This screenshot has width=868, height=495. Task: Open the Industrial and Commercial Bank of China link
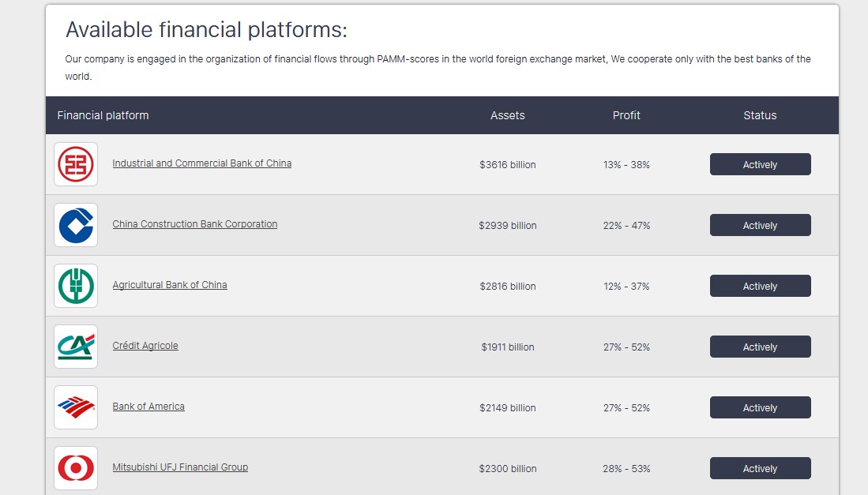(x=201, y=163)
